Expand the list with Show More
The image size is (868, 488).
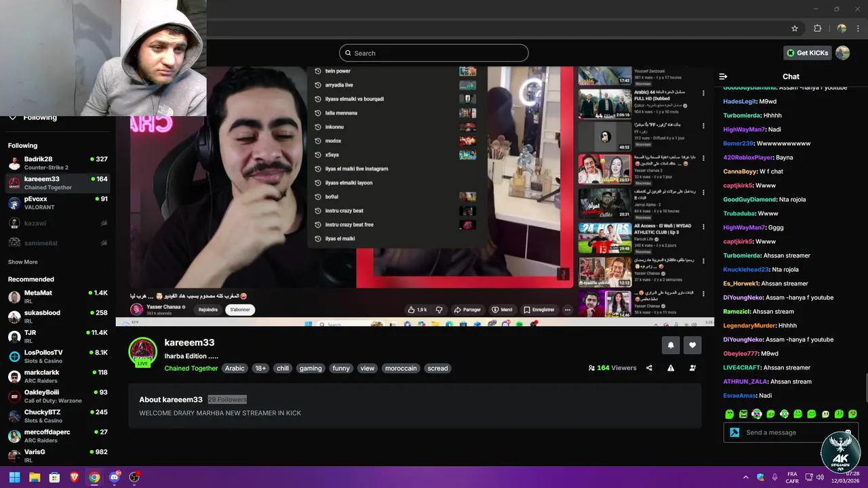pyautogui.click(x=23, y=262)
